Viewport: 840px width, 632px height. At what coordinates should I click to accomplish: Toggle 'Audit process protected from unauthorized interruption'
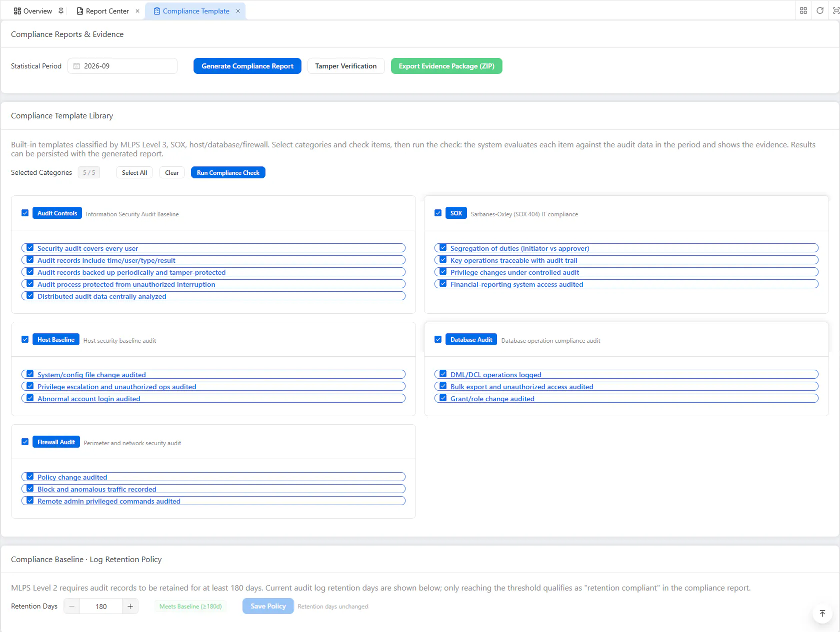30,283
